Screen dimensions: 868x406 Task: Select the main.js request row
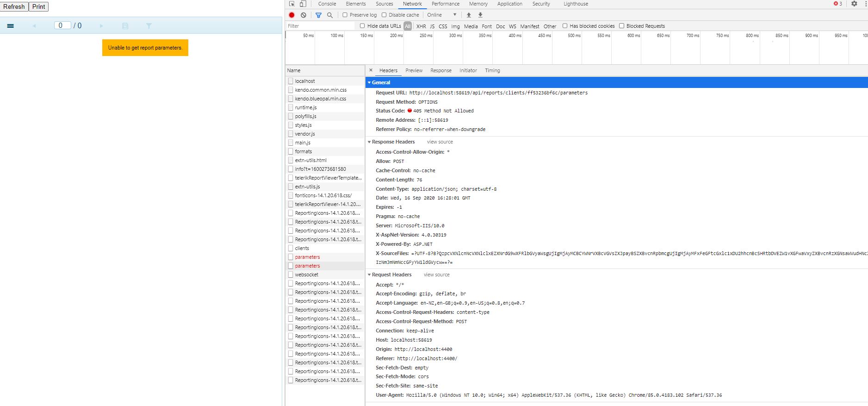[325, 143]
